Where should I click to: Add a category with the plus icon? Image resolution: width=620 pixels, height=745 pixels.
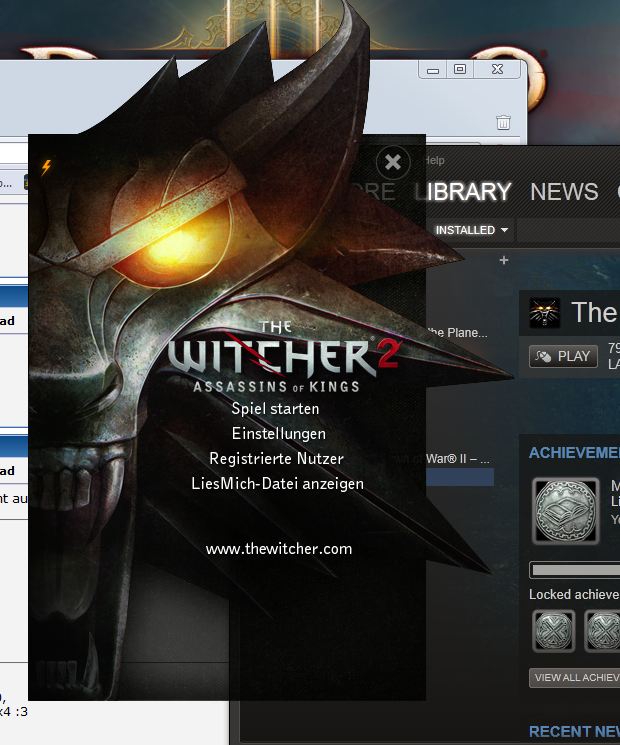click(504, 260)
